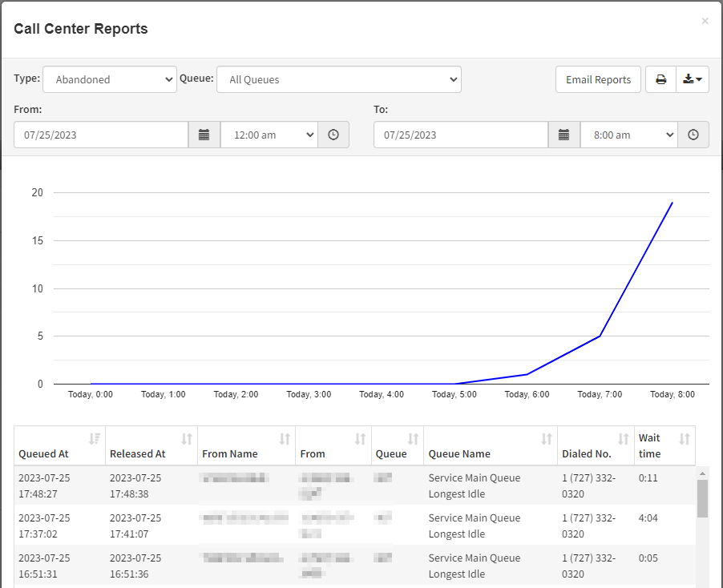Open the To date calendar picker
This screenshot has width=723, height=588.
[563, 135]
